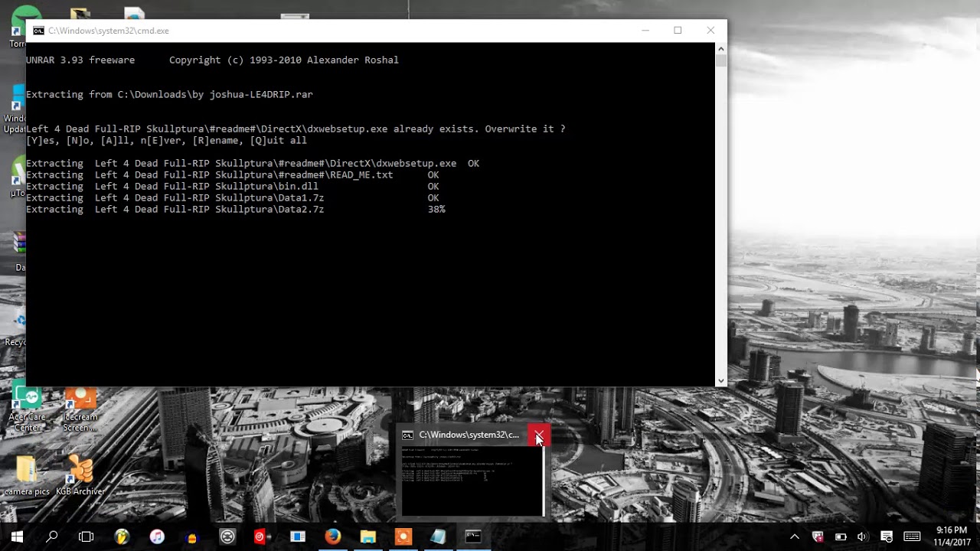Select the KGB Archiver desktop shortcut
Viewport: 980px width, 551px height.
80,475
